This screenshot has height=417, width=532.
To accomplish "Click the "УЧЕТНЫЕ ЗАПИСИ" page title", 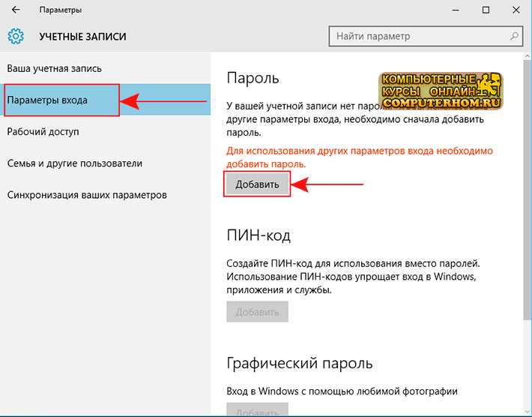I will [x=82, y=37].
